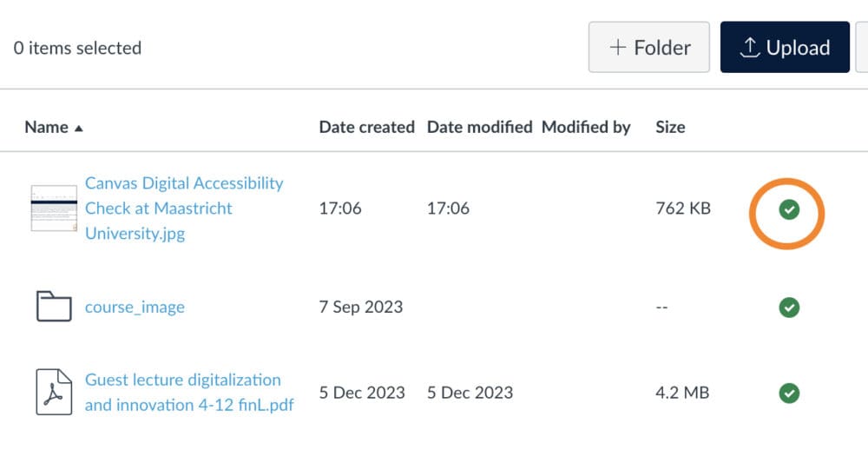Create a new folder with + Folder

click(649, 48)
